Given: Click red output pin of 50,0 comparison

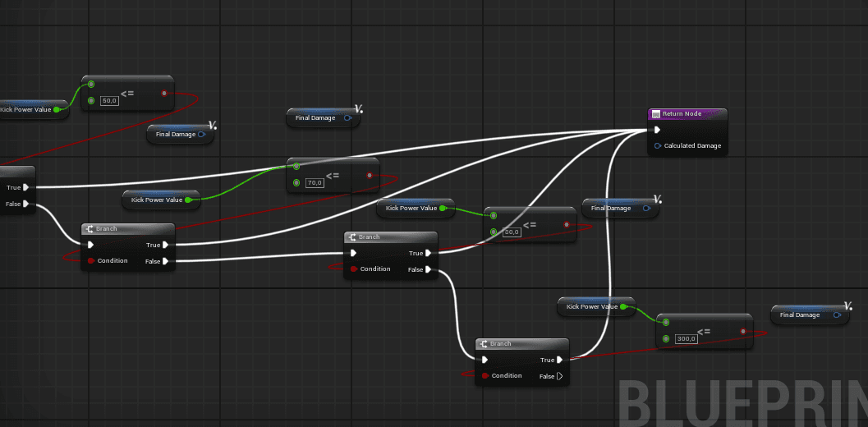Looking at the screenshot, I should pyautogui.click(x=164, y=93).
